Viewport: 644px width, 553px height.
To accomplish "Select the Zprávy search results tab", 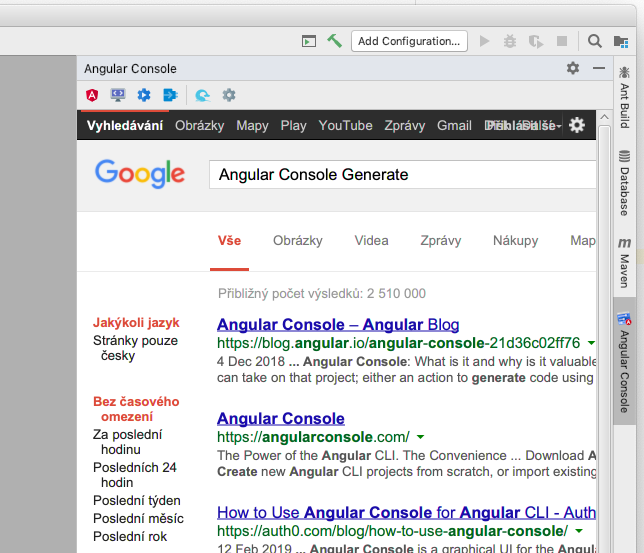I will pyautogui.click(x=441, y=240).
